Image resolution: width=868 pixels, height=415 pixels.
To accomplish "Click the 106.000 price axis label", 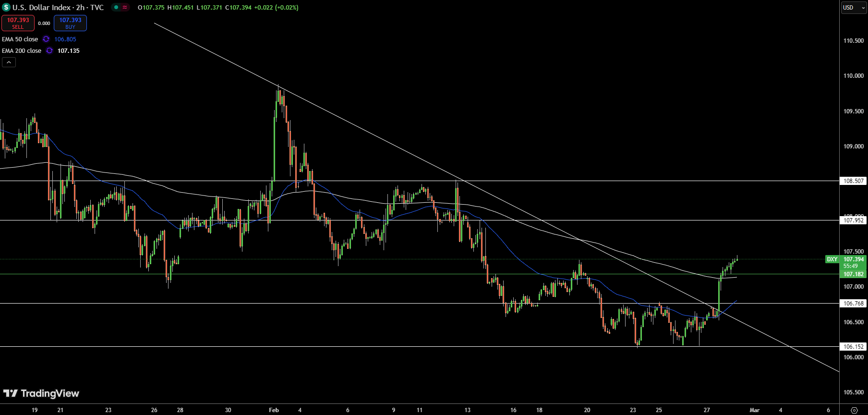I will pos(854,357).
